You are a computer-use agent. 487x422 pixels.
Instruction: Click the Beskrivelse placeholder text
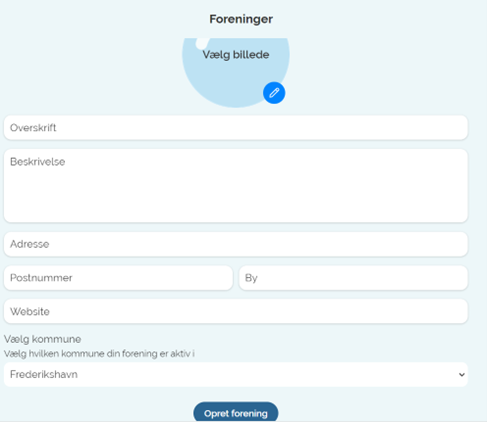coord(37,162)
